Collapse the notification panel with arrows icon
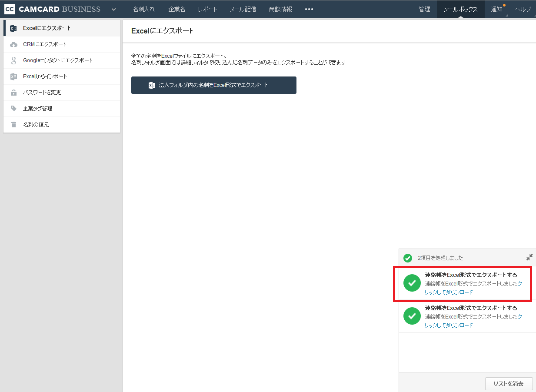The width and height of the screenshot is (536, 392). coord(529,257)
